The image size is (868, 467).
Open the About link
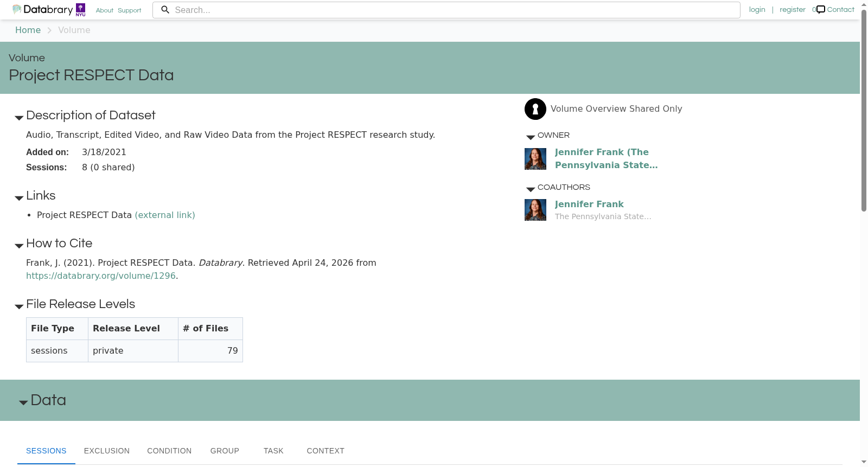[x=105, y=10]
